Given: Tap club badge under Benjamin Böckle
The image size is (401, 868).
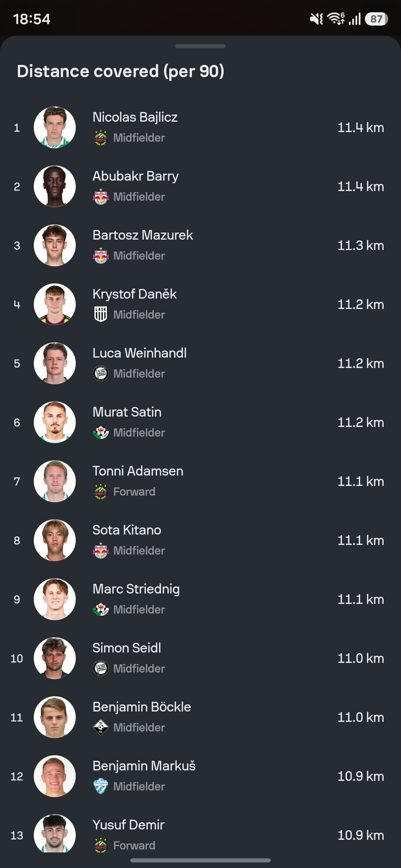Looking at the screenshot, I should click(101, 727).
